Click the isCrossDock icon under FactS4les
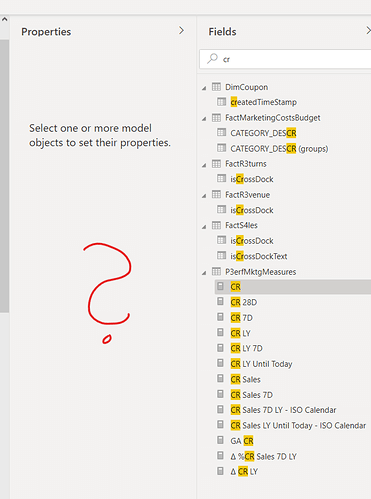 click(x=222, y=240)
